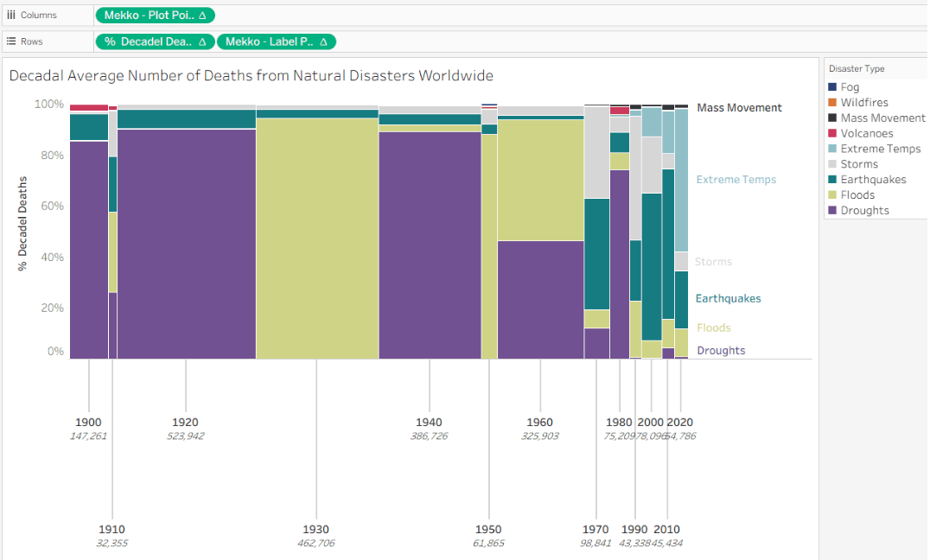Click the 1940 decade axis label
Viewport: 930px width, 560px height.
pos(429,423)
